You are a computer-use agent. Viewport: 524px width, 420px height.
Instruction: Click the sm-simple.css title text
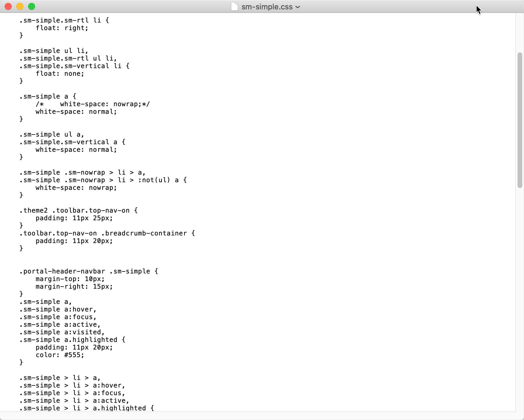267,7
